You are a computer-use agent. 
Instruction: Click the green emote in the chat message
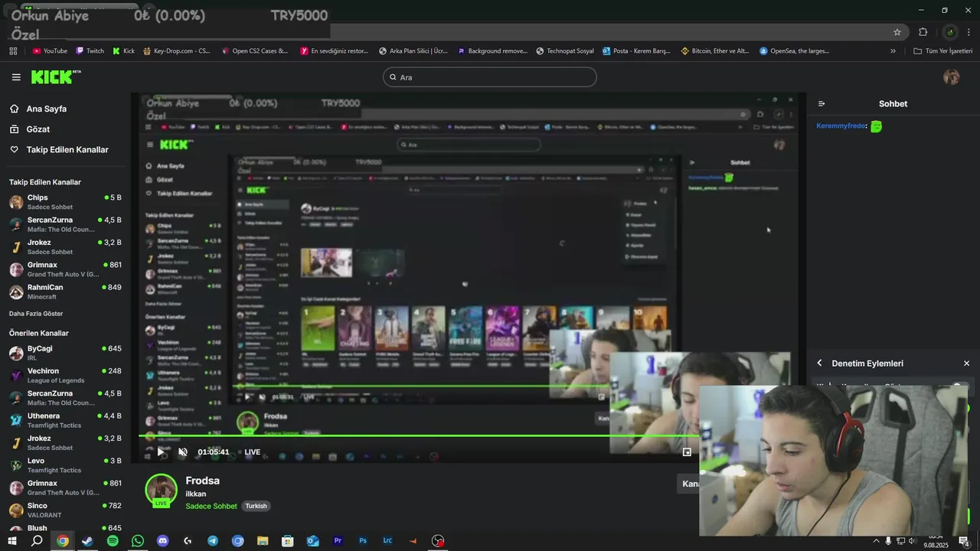click(x=876, y=126)
